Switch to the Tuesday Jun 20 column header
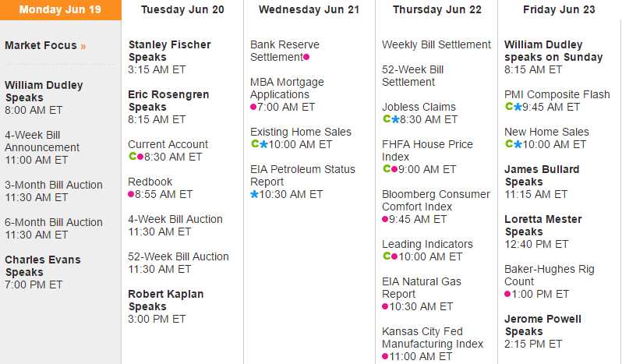Screen dimensions: 622x364 182,10
